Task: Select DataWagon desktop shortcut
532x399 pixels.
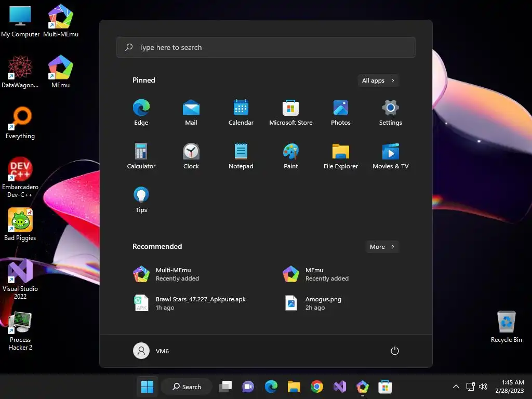Action: pos(20,72)
